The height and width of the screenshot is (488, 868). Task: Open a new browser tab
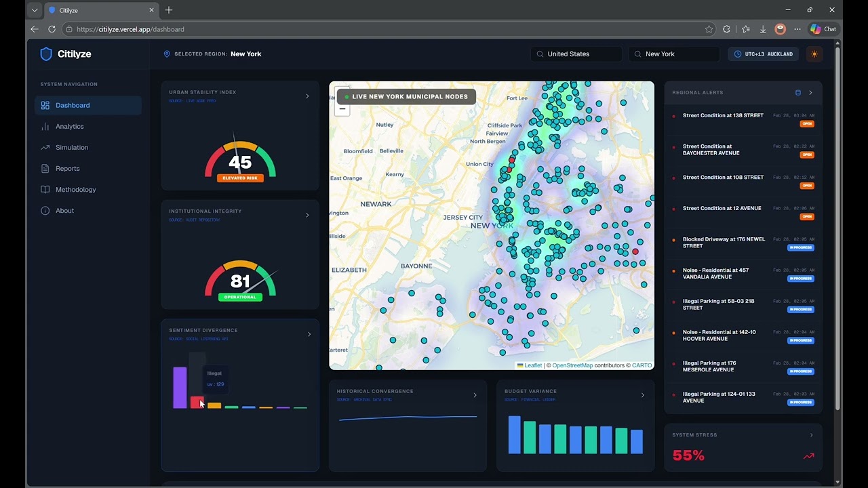coord(169,10)
